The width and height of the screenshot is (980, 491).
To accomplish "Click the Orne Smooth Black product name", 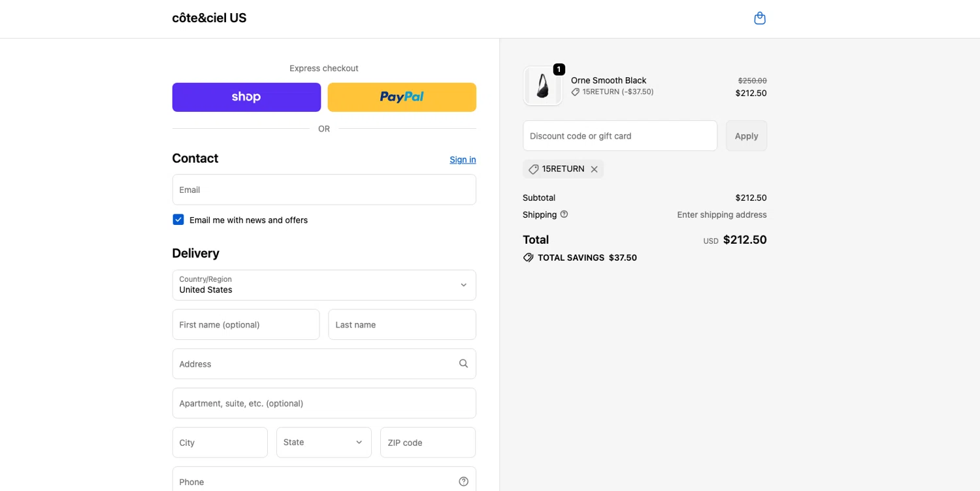I will point(608,80).
